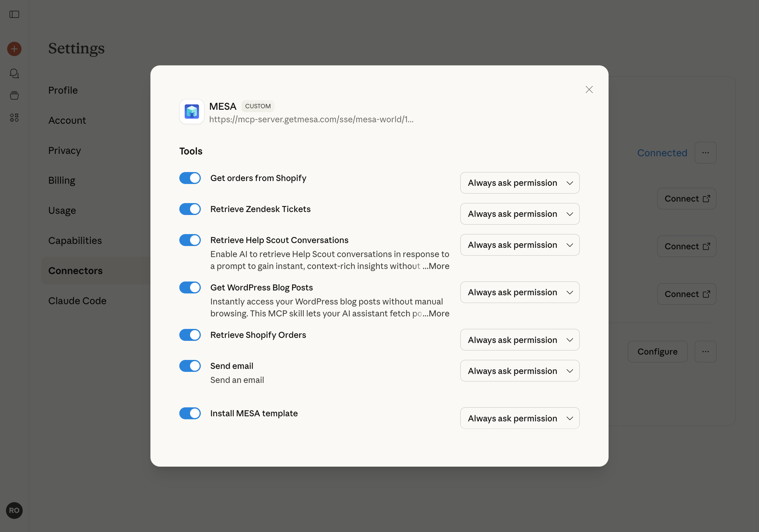
Task: Toggle the Send email tool
Action: pyautogui.click(x=190, y=366)
